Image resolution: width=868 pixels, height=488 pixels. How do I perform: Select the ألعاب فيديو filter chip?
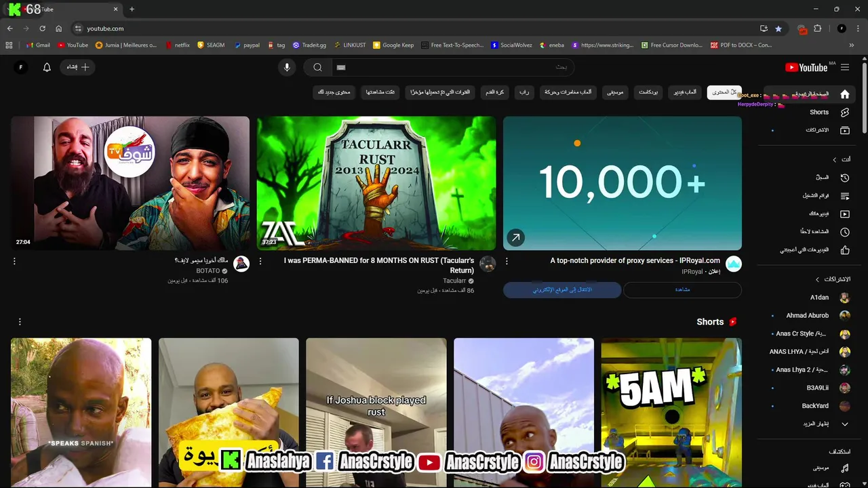[685, 92]
